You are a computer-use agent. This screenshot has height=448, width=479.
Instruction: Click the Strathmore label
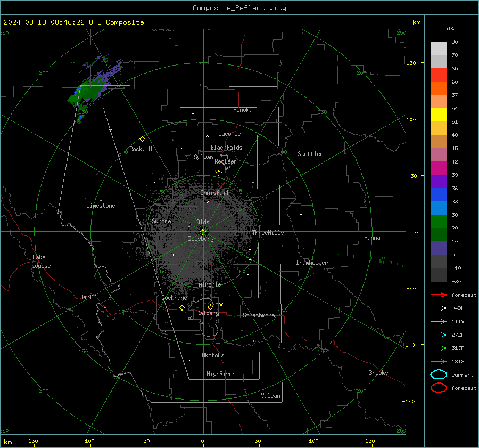pyautogui.click(x=259, y=315)
